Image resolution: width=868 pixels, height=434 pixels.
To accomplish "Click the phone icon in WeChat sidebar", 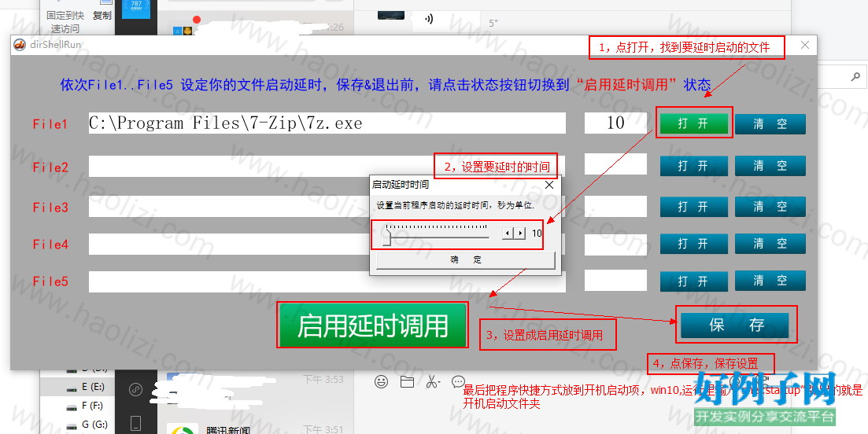I will point(136,424).
